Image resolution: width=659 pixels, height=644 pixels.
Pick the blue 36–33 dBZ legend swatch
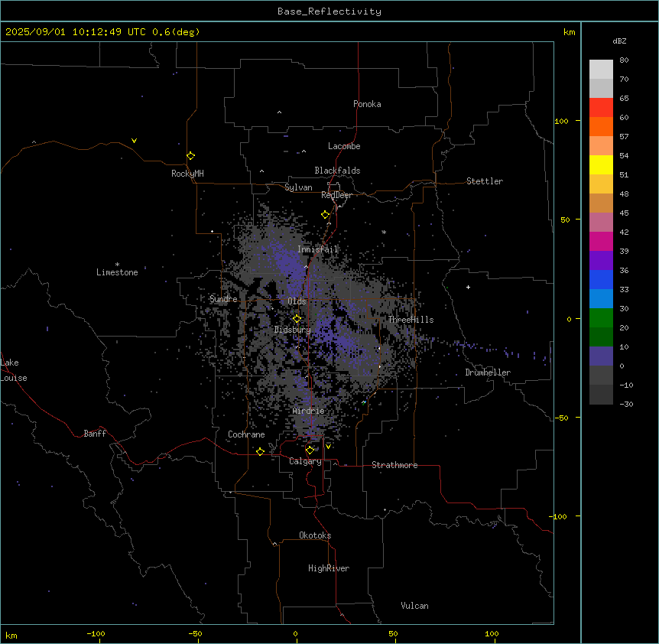click(x=601, y=279)
